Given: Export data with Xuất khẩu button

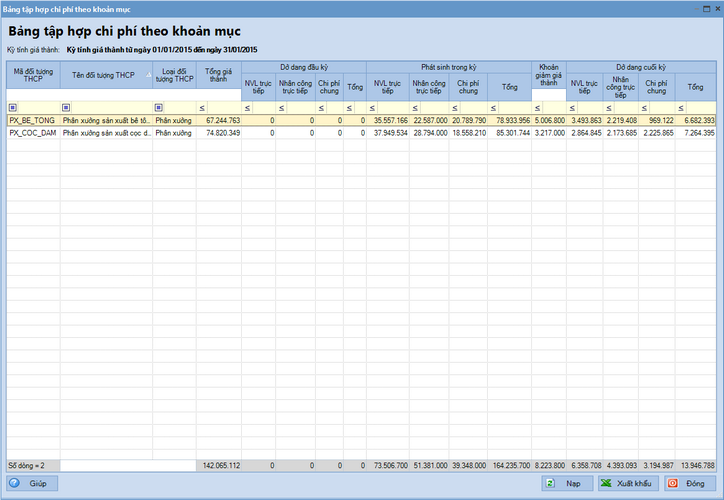Looking at the screenshot, I should [x=628, y=483].
